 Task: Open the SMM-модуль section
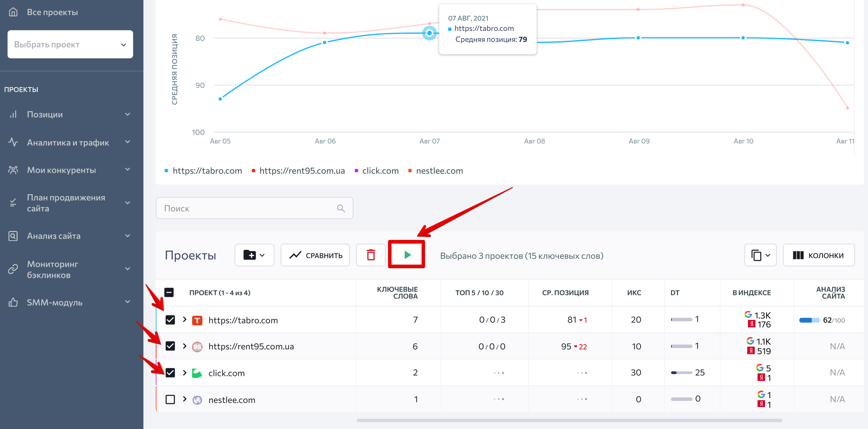coord(55,302)
